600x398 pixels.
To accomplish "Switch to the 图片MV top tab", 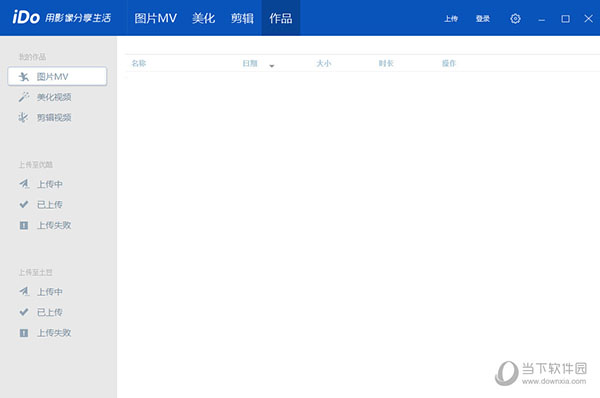I will pyautogui.click(x=155, y=18).
